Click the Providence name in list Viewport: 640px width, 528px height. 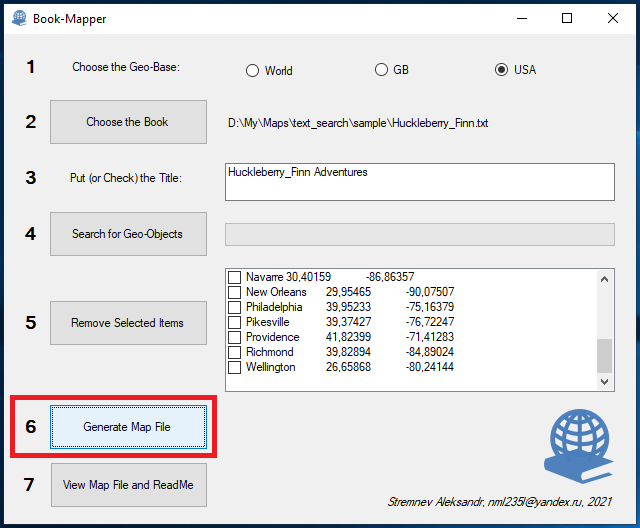click(x=272, y=337)
